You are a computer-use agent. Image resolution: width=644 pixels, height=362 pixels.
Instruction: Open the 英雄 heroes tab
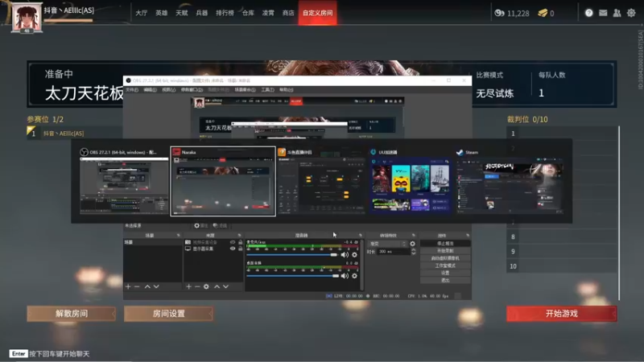162,13
